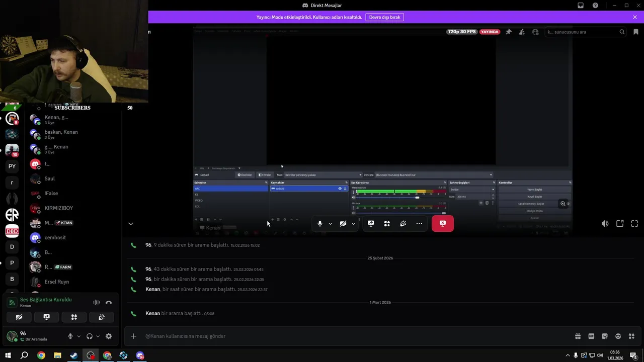
Task: Select the P server icon
Action: click(x=12, y=262)
